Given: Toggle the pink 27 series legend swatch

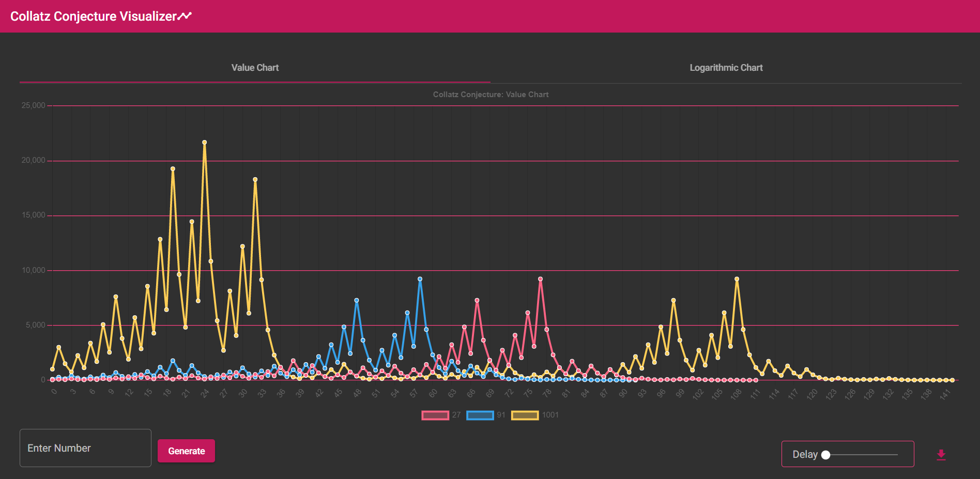Looking at the screenshot, I should (435, 415).
